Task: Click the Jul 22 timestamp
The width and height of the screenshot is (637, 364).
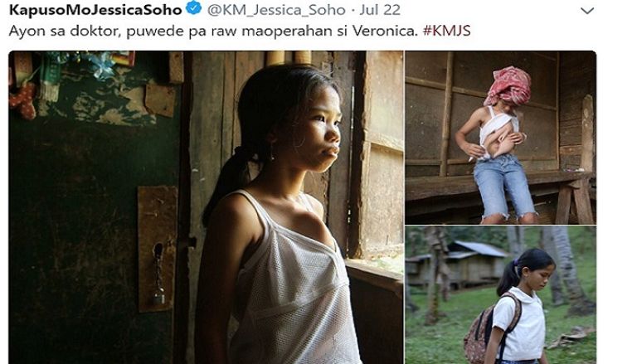Action: 380,10
